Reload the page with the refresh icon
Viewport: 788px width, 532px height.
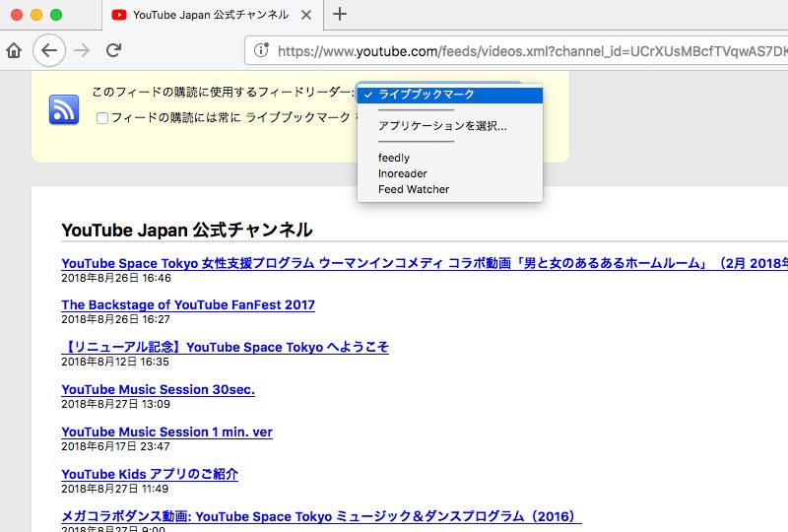point(114,50)
